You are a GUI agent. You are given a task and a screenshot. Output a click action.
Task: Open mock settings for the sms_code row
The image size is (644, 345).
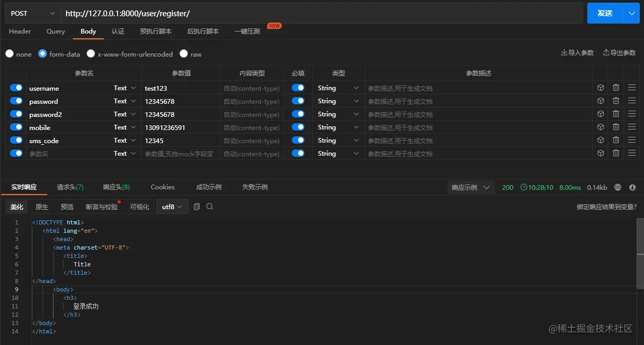click(x=600, y=140)
